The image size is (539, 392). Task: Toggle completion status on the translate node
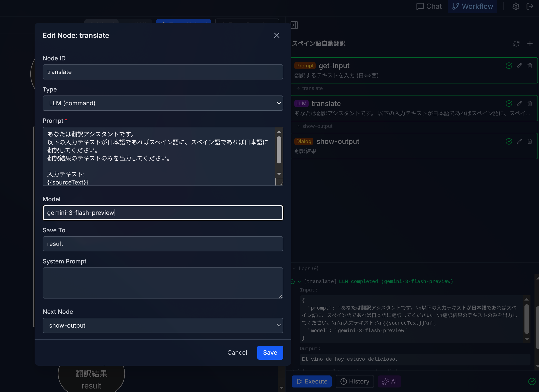(x=509, y=103)
